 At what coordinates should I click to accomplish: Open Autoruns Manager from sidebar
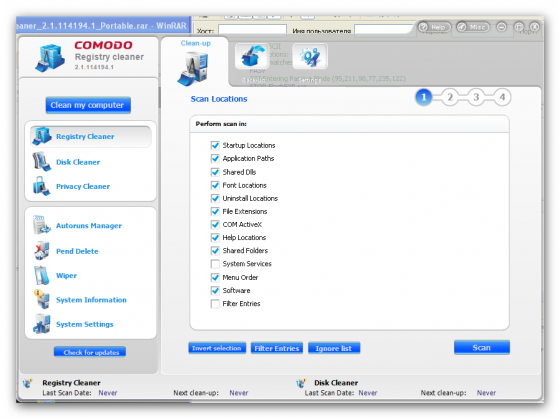(89, 225)
